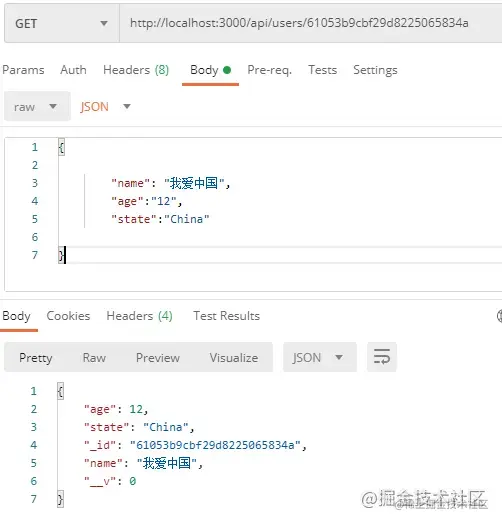View the Test Results tab
This screenshot has height=524, width=502.
click(x=226, y=316)
